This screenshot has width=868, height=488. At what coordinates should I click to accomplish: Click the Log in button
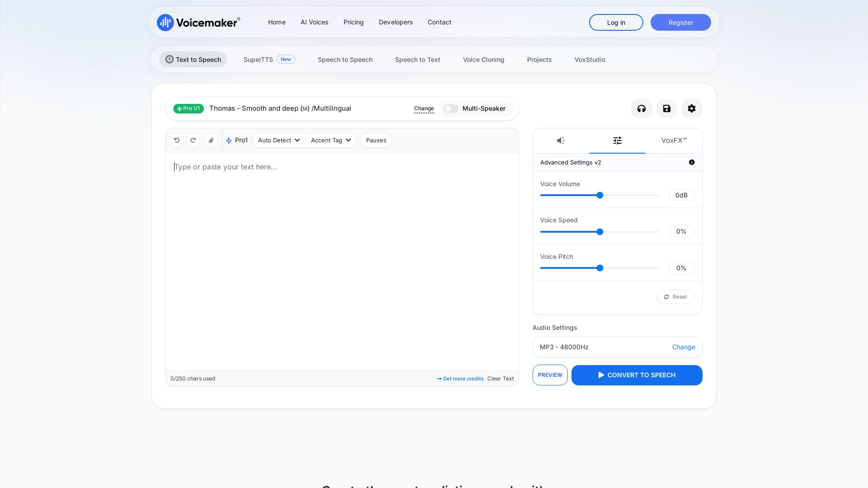coord(616,23)
